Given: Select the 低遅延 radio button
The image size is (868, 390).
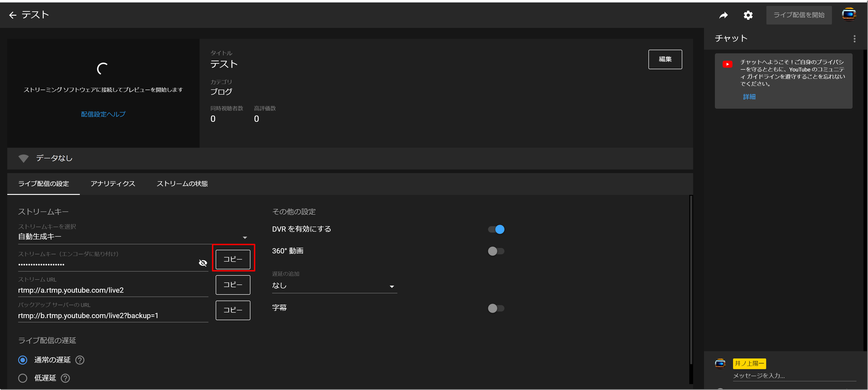Looking at the screenshot, I should coord(23,378).
